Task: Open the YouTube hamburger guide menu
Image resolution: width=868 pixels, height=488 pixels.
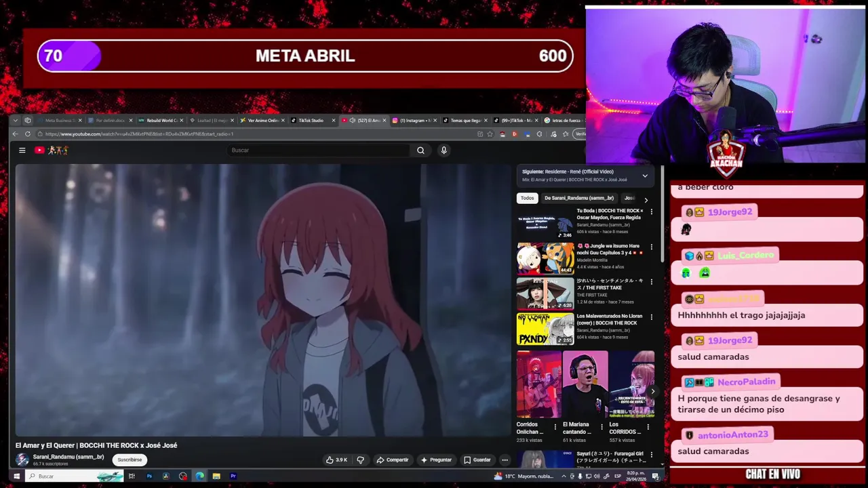Action: click(22, 150)
